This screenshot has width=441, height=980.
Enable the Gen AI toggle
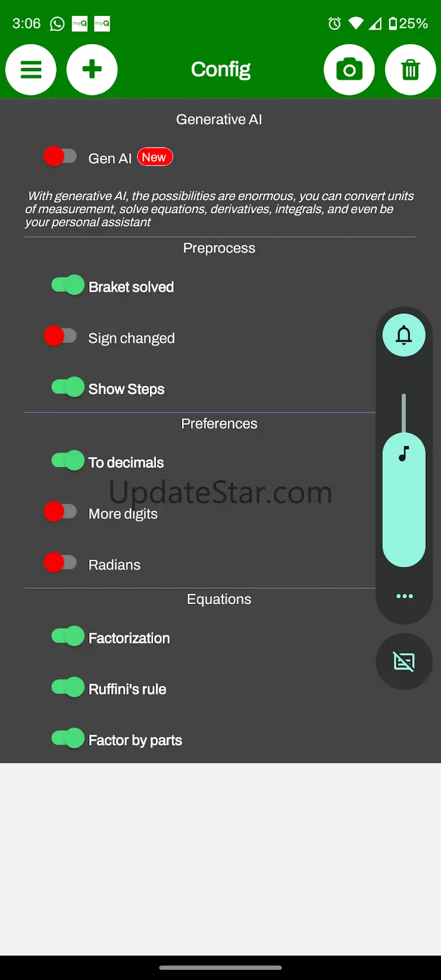[60, 157]
